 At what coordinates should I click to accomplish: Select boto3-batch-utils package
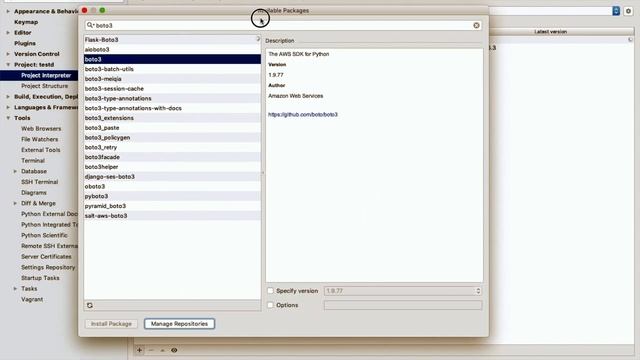pyautogui.click(x=172, y=69)
